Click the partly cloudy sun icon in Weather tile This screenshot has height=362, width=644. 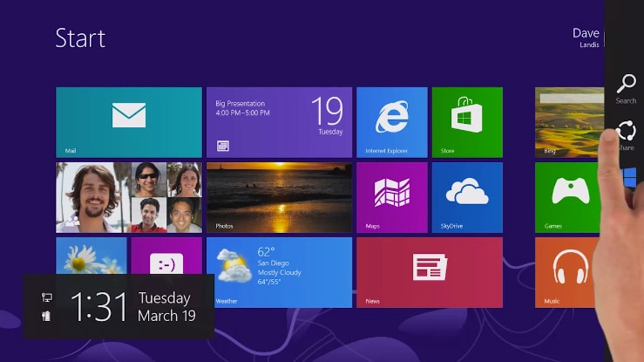click(x=234, y=265)
